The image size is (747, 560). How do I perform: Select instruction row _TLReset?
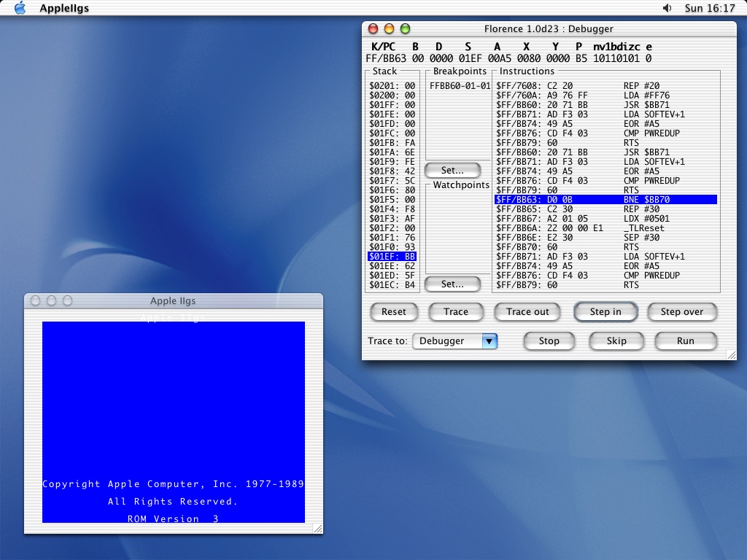(x=606, y=228)
